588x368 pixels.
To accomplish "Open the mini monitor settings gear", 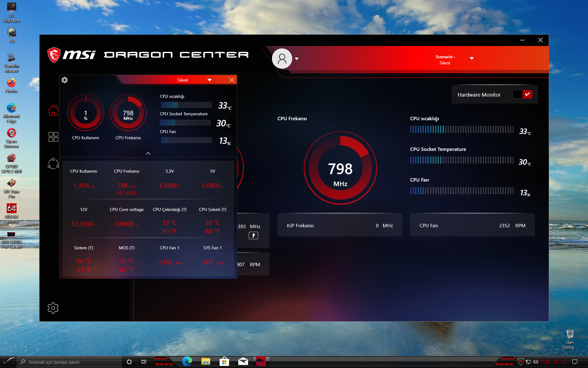I will pyautogui.click(x=65, y=80).
